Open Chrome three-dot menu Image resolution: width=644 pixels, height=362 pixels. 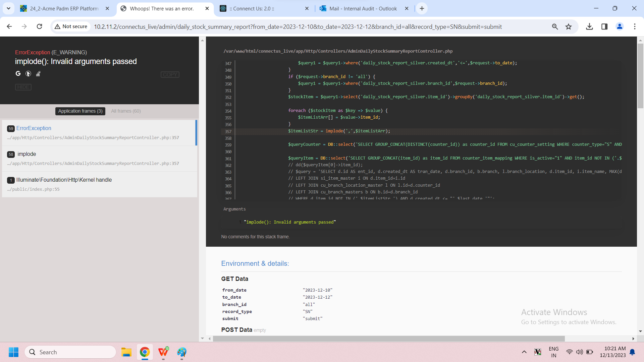[635, 26]
